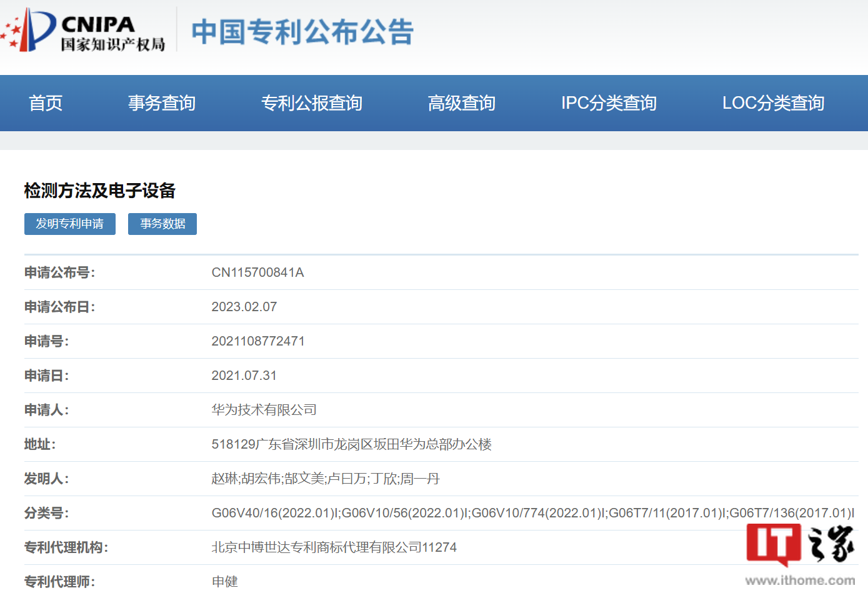Open LOC分类查询 navigation item
Image resolution: width=868 pixels, height=598 pixels.
[774, 103]
